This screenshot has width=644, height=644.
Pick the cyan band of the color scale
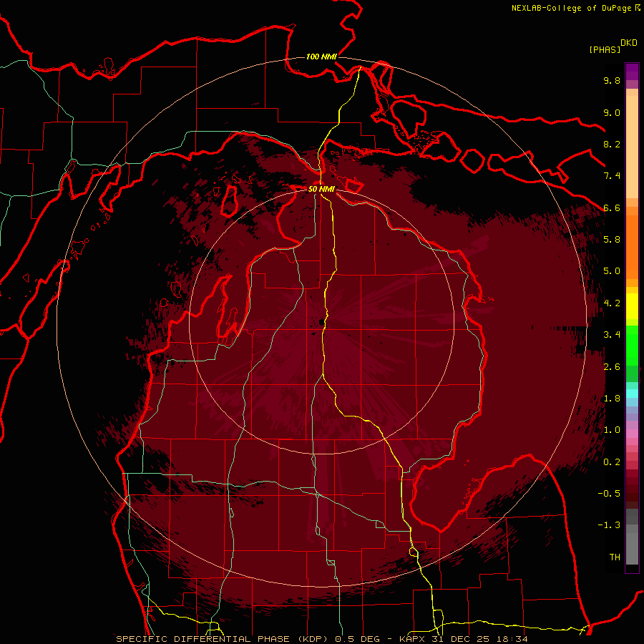point(632,394)
